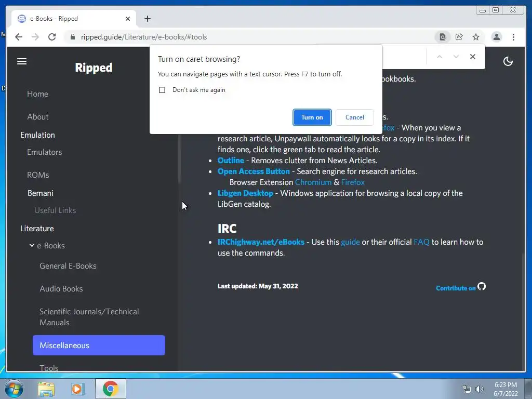Cancel the caret browsing dialog

354,117
